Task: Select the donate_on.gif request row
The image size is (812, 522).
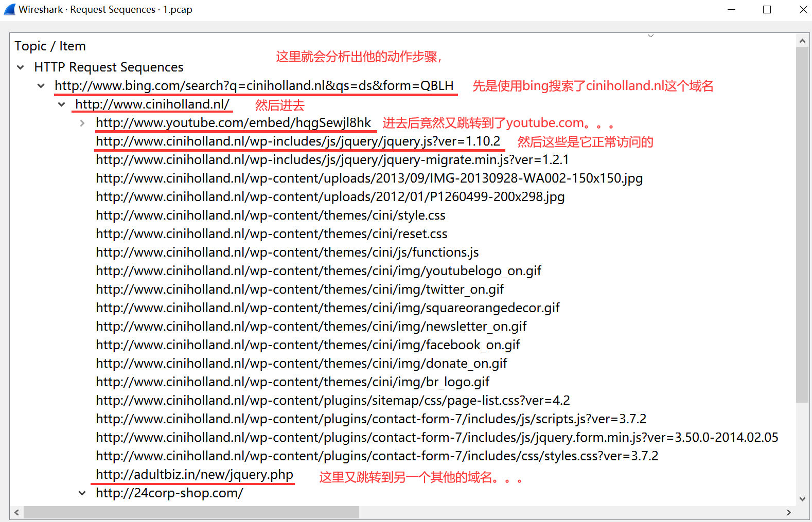Action: (301, 364)
